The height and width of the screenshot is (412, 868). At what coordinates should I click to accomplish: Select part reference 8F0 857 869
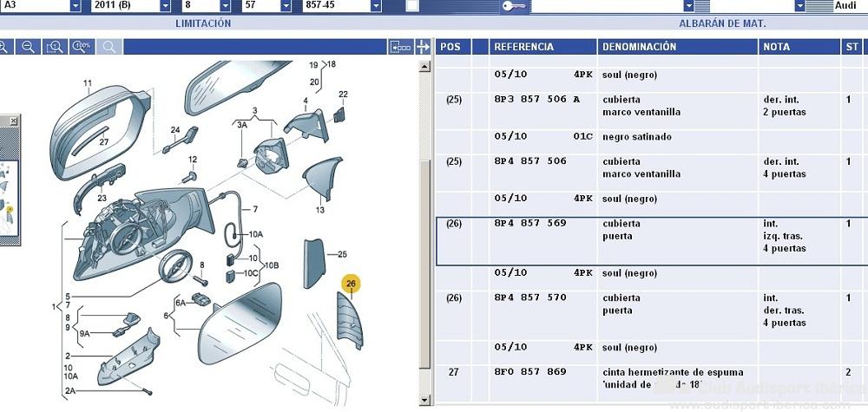click(530, 371)
